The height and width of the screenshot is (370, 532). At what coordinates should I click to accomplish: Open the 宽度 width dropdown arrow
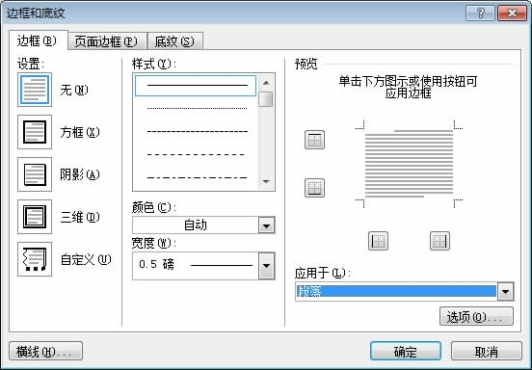coord(266,266)
